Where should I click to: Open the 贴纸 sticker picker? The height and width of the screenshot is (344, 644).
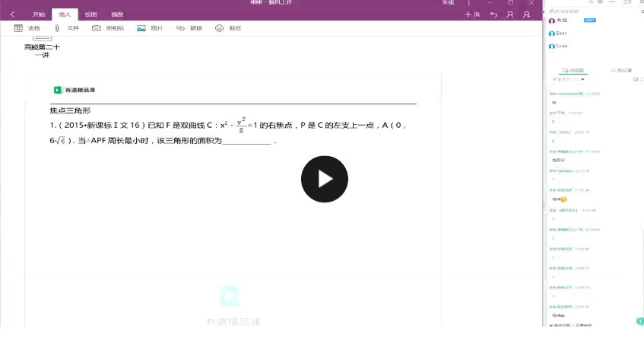point(228,28)
